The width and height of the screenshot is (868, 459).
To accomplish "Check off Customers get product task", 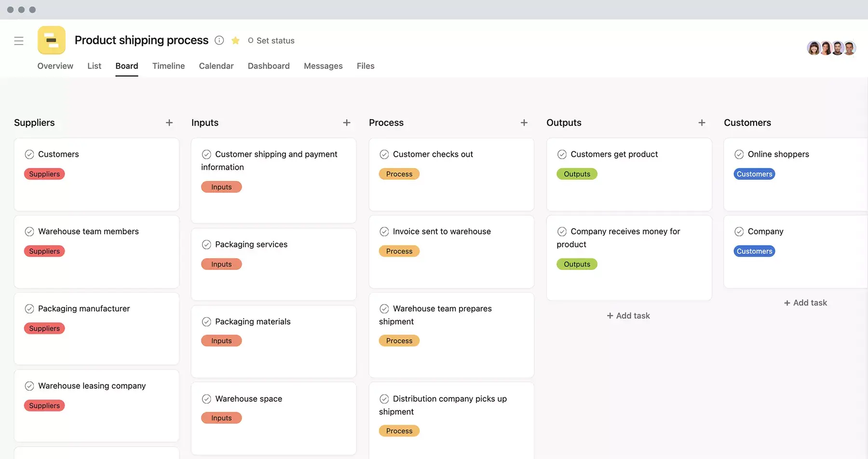I will coord(562,154).
